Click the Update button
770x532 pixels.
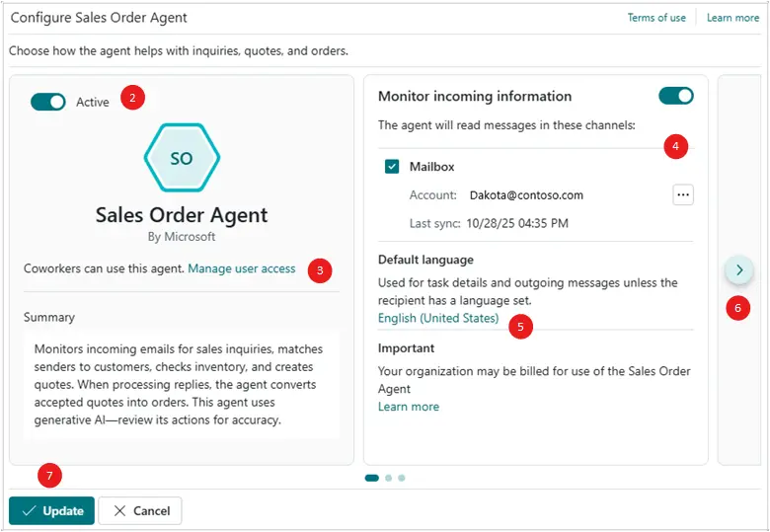click(52, 510)
